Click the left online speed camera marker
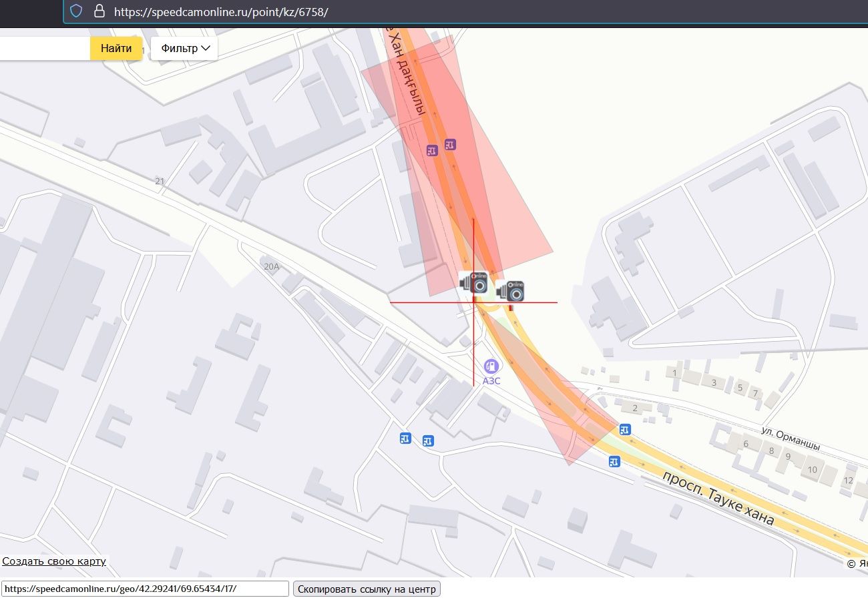Screen dimensions: 868x602 [x=474, y=283]
